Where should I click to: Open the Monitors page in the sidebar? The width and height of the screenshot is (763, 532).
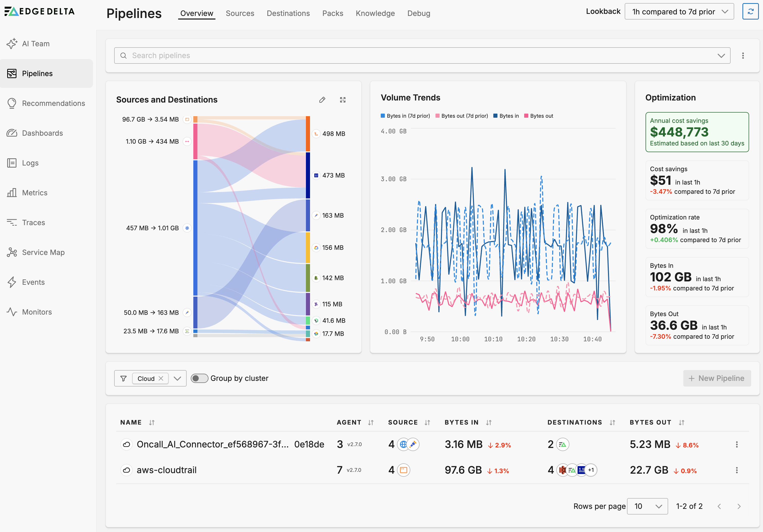37,312
